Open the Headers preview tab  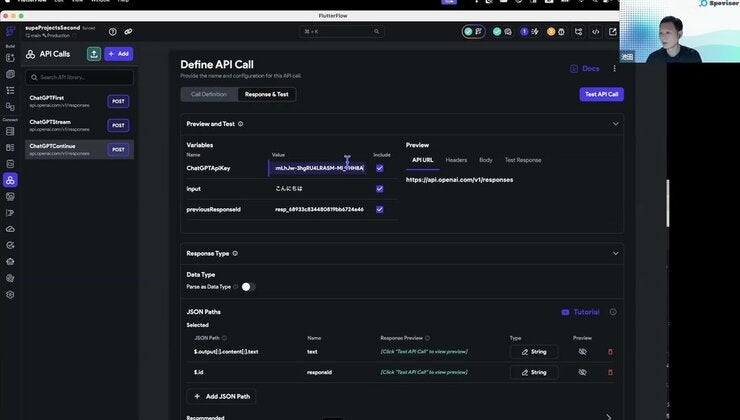pyautogui.click(x=456, y=160)
